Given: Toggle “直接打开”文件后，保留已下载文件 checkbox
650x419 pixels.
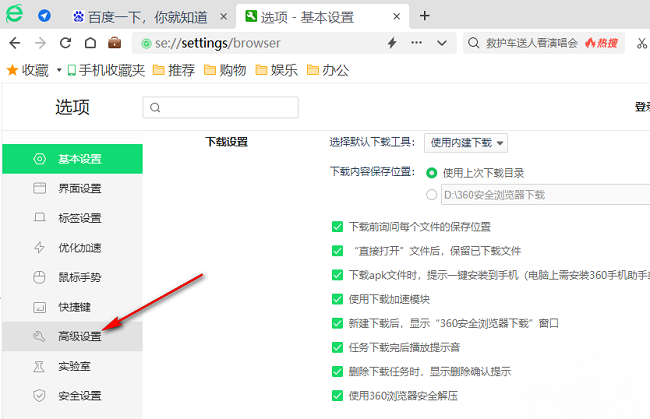Looking at the screenshot, I should click(x=337, y=251).
